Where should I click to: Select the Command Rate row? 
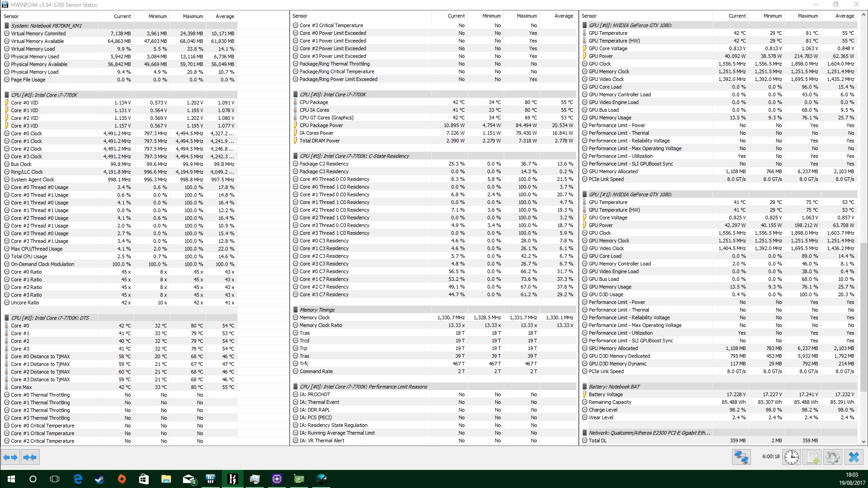point(433,371)
